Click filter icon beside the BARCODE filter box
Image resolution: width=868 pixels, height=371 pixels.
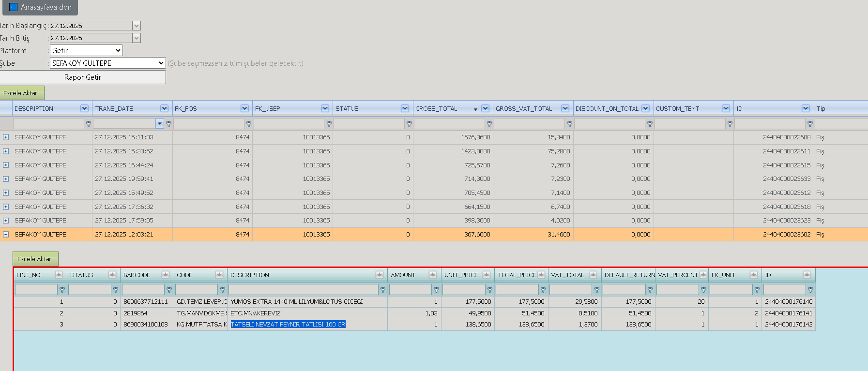point(169,290)
